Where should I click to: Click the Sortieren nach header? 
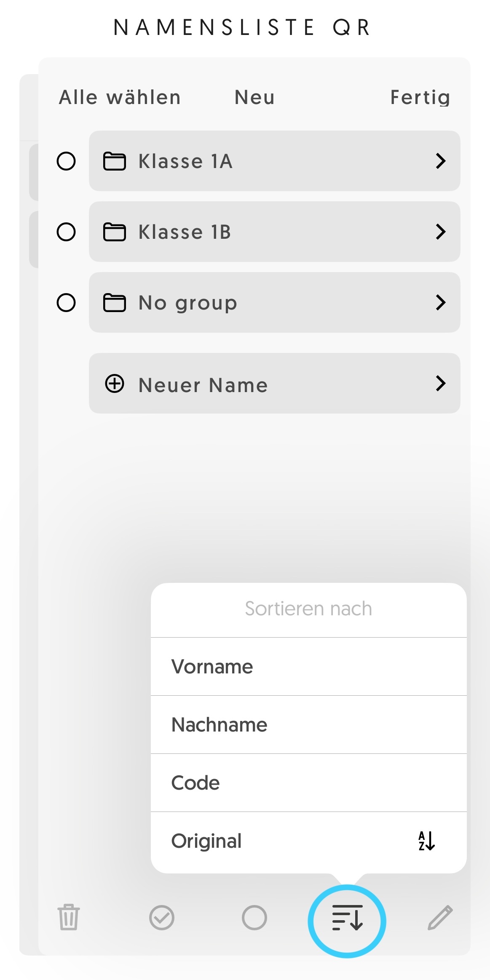pyautogui.click(x=308, y=609)
